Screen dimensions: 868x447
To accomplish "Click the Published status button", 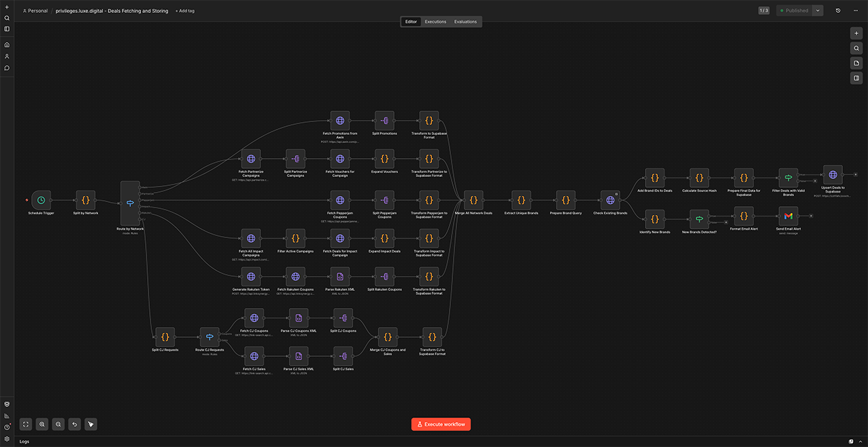I will coord(793,11).
